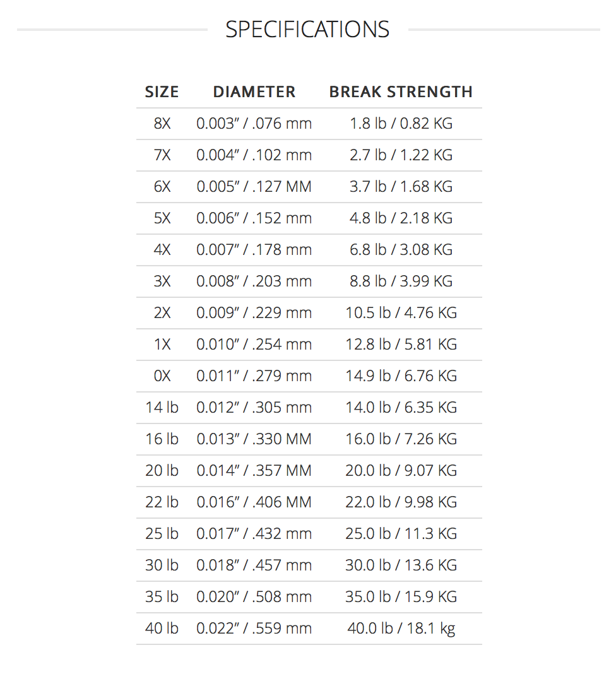Select the 2X size cell

(x=162, y=313)
